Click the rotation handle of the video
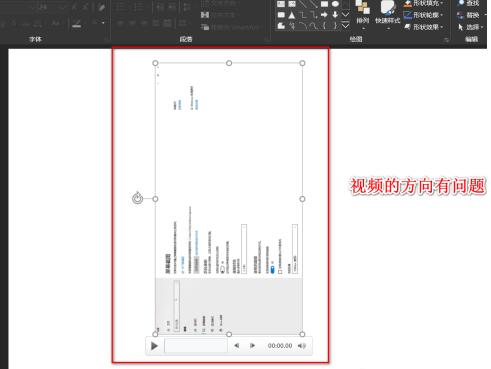This screenshot has width=491, height=369. coord(137,199)
